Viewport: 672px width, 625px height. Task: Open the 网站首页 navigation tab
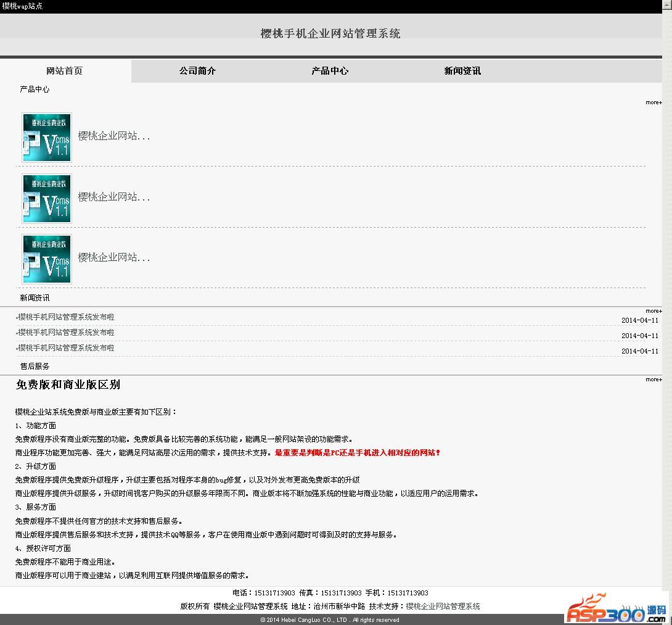pos(64,71)
